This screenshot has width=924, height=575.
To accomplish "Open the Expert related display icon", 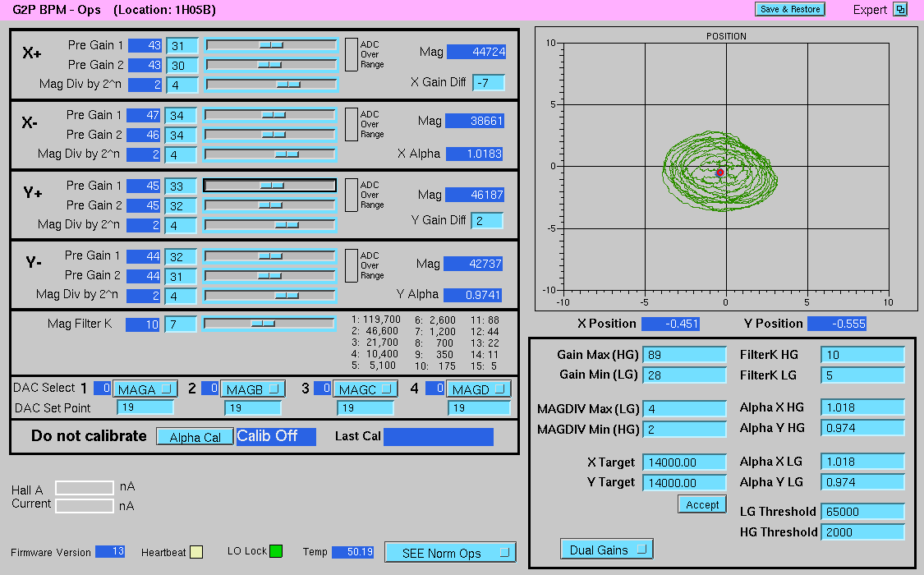I will [x=900, y=9].
